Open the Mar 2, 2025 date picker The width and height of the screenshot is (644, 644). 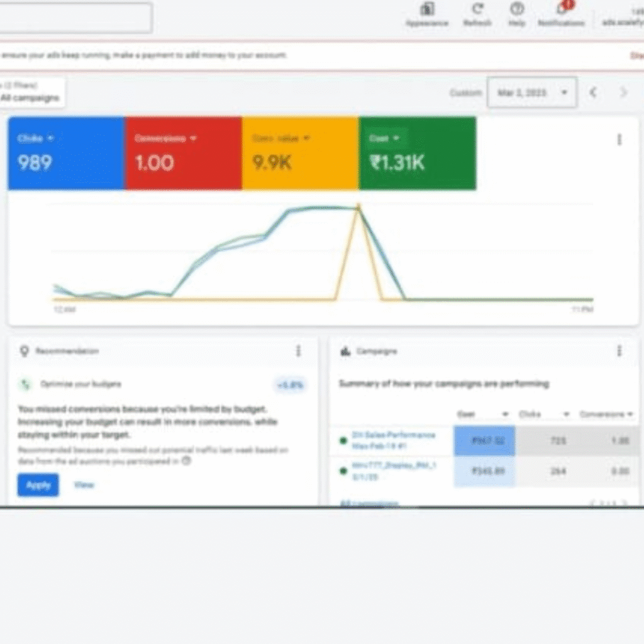coord(532,92)
